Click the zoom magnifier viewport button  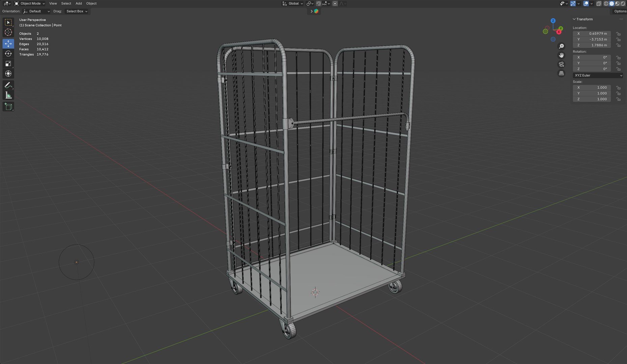[562, 46]
